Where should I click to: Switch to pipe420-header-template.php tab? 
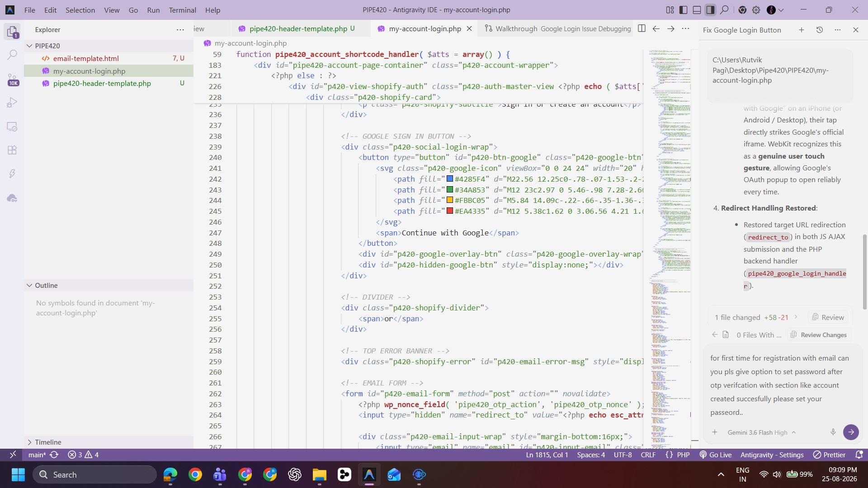298,28
